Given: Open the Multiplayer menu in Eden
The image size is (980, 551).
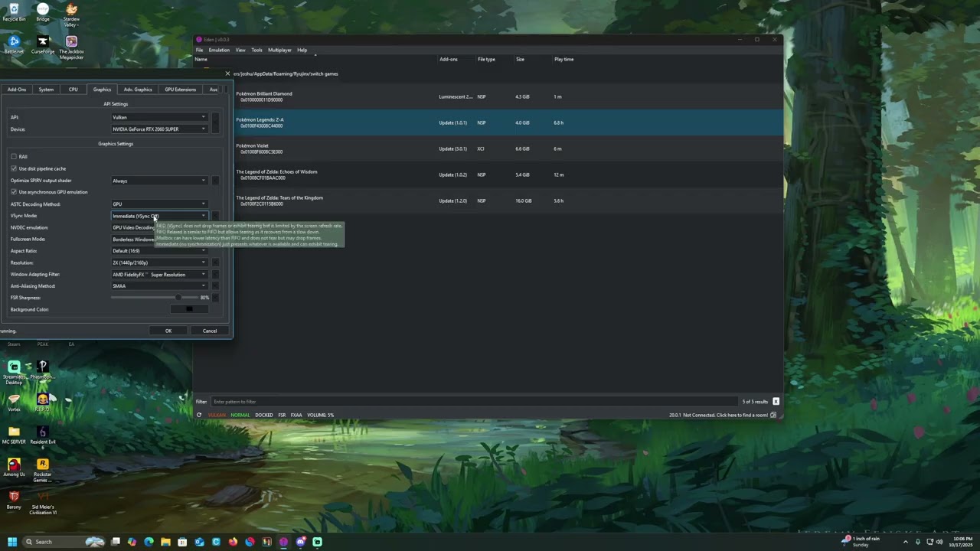Looking at the screenshot, I should [x=279, y=51].
